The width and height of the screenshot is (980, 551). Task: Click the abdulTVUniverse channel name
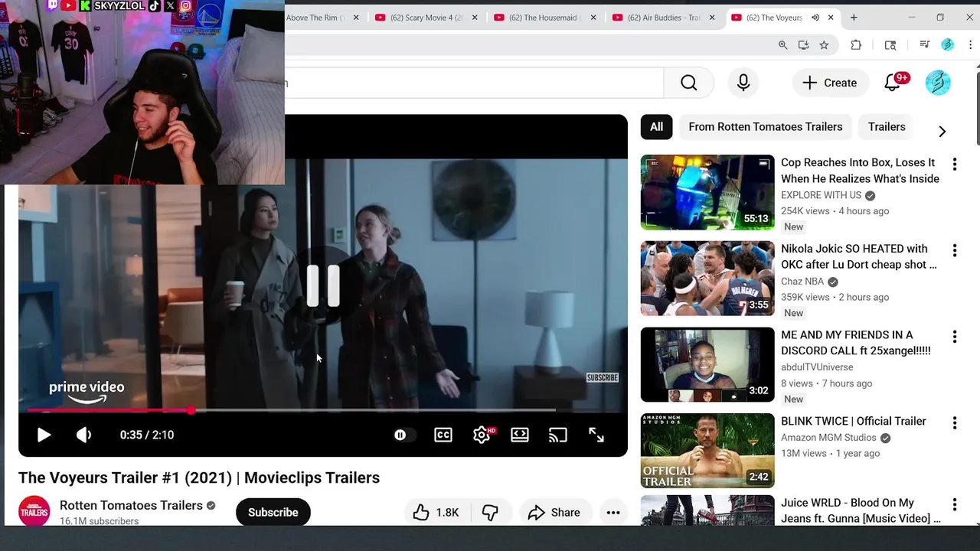[x=817, y=367]
